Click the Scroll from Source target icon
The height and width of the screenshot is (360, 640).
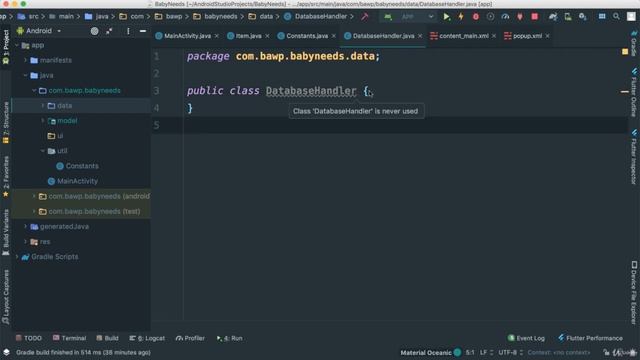[x=94, y=31]
